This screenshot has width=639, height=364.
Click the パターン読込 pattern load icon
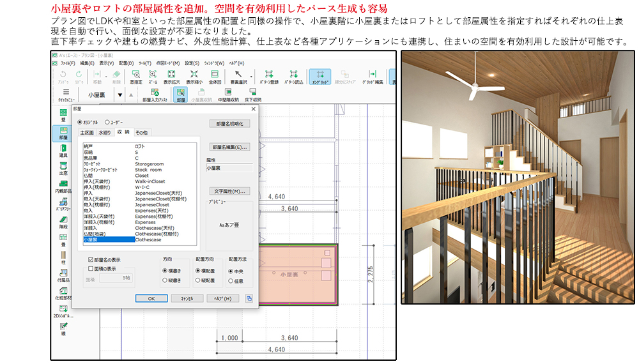293,77
